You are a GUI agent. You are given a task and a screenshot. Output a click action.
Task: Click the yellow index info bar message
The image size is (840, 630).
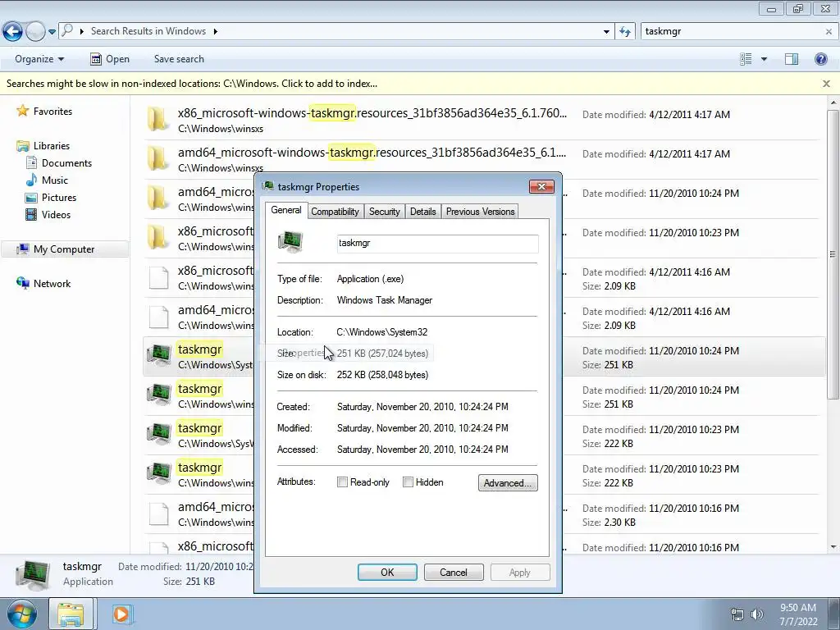click(x=192, y=84)
